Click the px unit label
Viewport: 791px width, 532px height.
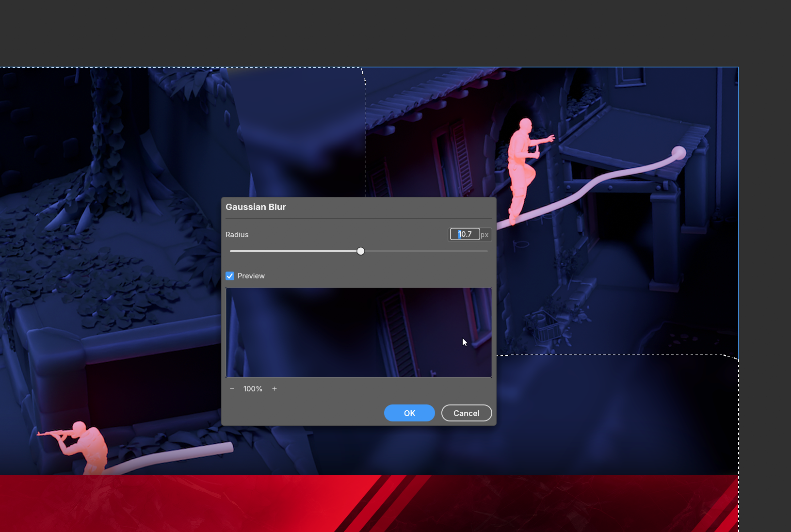pos(484,235)
